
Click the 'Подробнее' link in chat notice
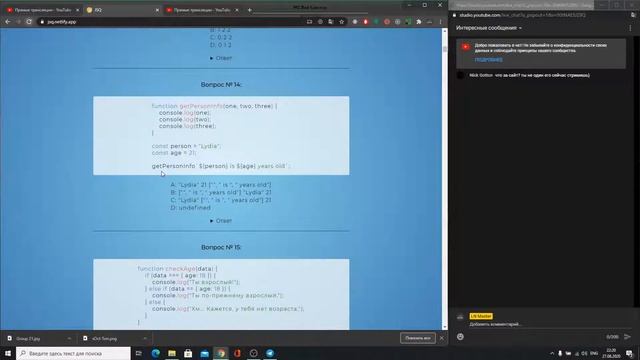click(x=488, y=60)
